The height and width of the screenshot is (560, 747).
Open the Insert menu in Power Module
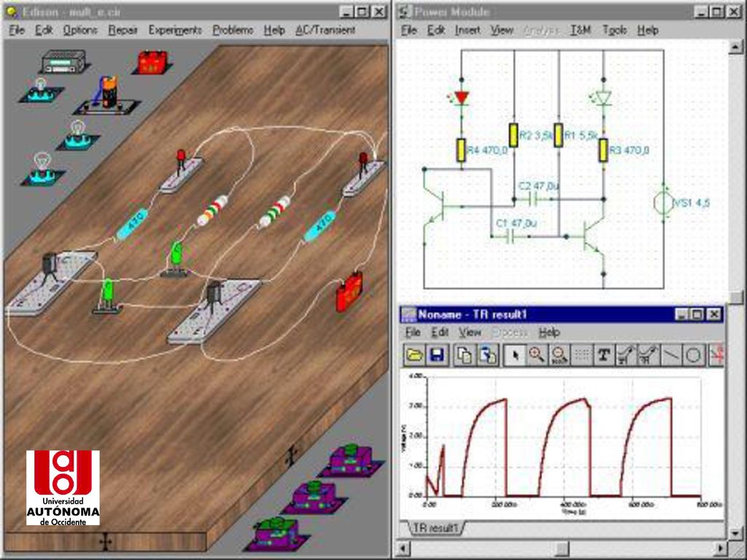point(468,30)
